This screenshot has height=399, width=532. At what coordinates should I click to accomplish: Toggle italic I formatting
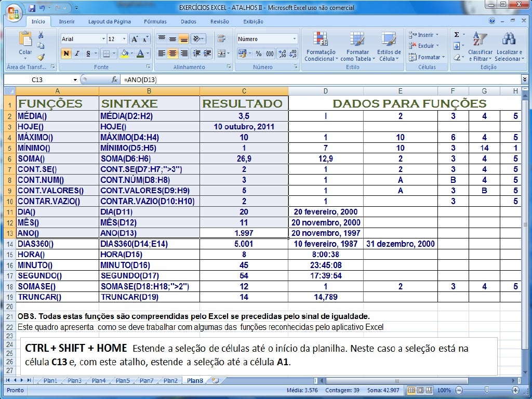coord(77,54)
